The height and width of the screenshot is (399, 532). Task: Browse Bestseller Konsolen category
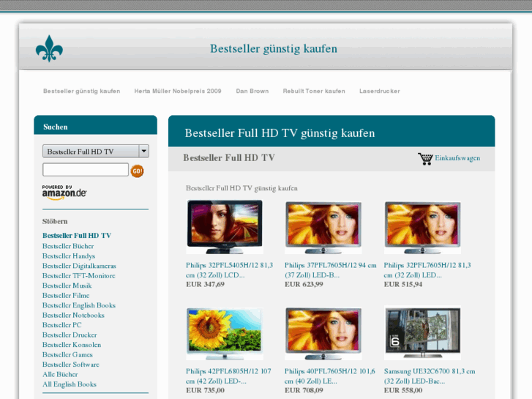72,345
